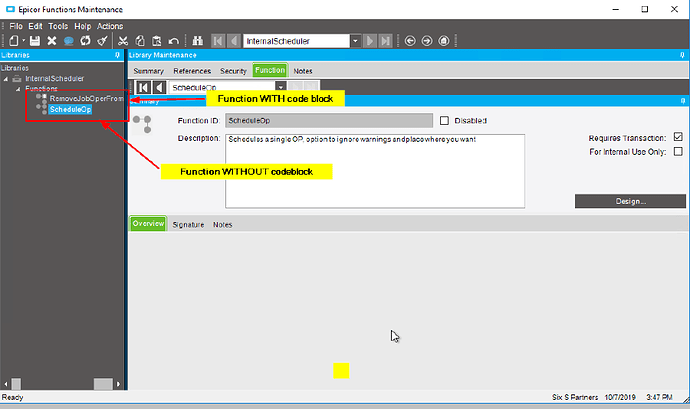Switch to the Overview sub-tab
This screenshot has height=409, width=690.
click(148, 224)
